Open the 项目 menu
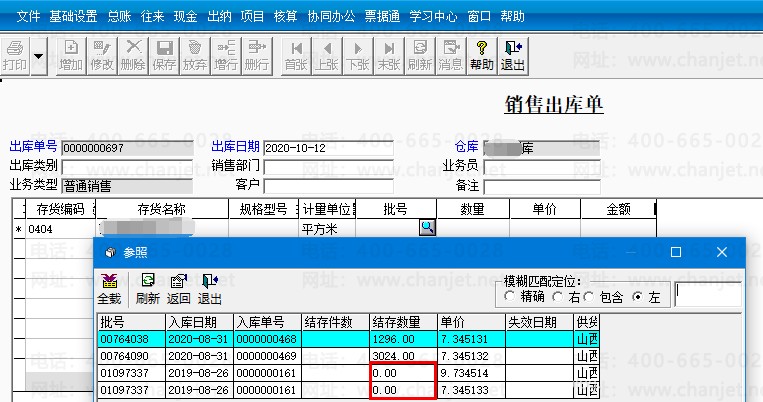 [252, 17]
